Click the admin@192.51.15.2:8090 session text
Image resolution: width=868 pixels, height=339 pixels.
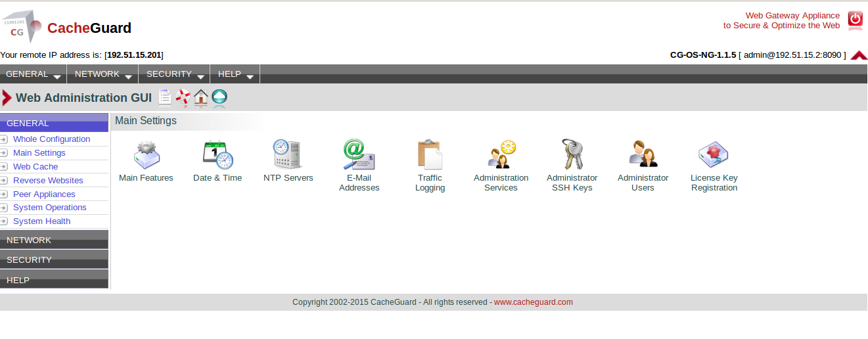[792, 55]
